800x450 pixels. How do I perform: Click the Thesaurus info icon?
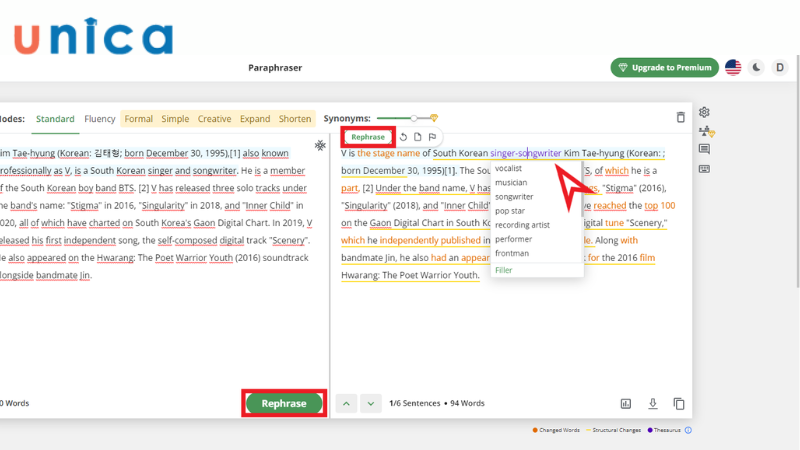click(688, 430)
